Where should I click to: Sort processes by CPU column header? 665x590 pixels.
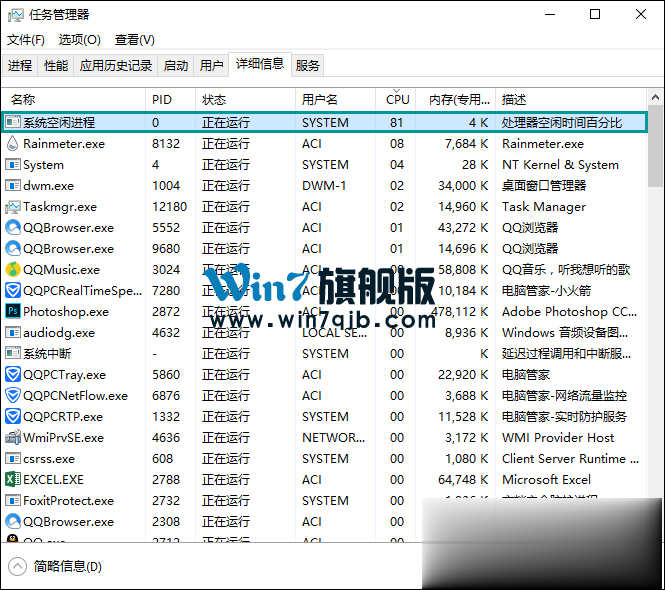point(398,100)
